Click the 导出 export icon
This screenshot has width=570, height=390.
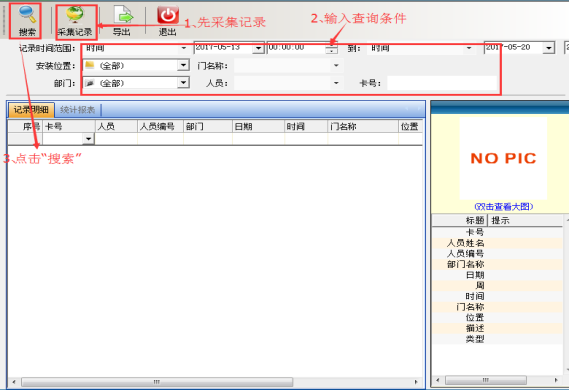[123, 15]
